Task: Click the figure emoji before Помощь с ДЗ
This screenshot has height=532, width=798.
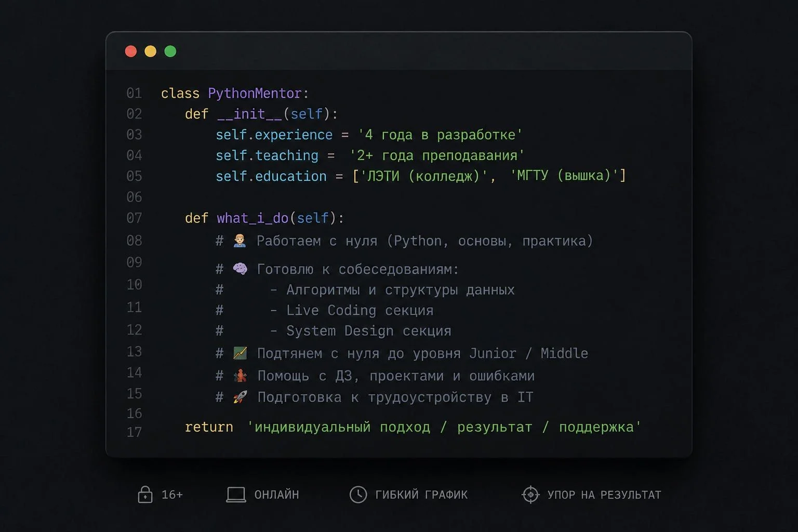Action: tap(240, 375)
